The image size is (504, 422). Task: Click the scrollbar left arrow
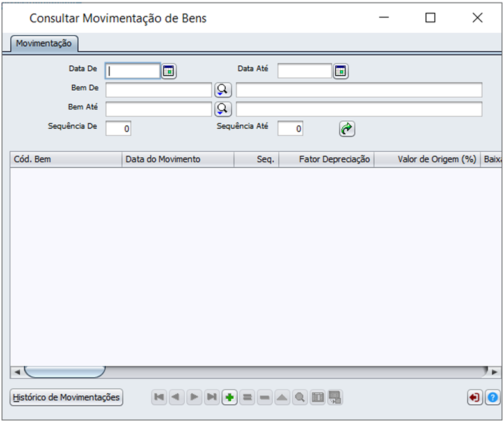17,372
